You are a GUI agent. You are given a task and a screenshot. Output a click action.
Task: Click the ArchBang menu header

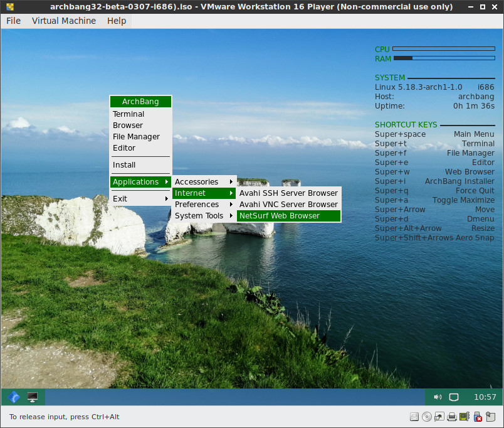(x=140, y=102)
